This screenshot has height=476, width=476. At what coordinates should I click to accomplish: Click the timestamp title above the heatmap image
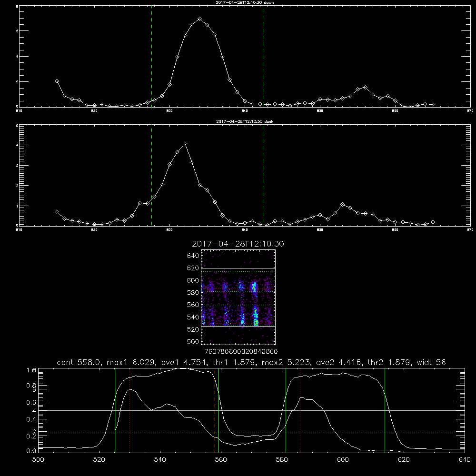point(238,244)
